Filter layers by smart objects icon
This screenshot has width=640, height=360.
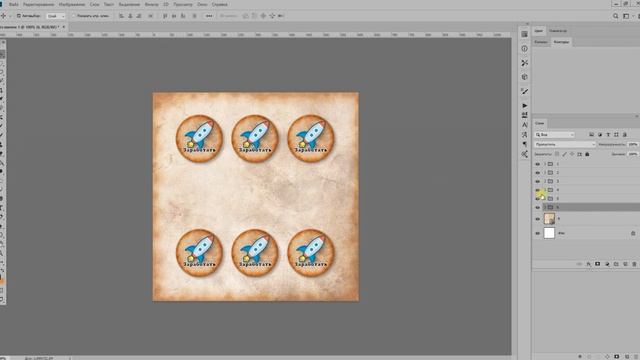pyautogui.click(x=624, y=134)
